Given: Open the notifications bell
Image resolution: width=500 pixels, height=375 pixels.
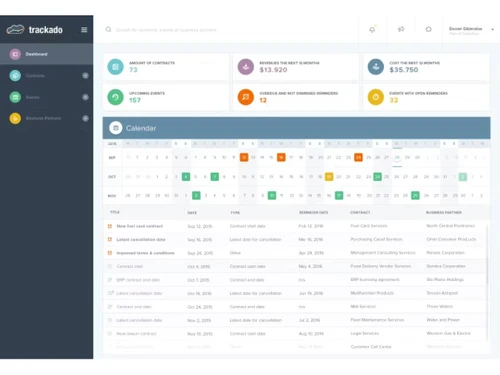Looking at the screenshot, I should (x=372, y=30).
